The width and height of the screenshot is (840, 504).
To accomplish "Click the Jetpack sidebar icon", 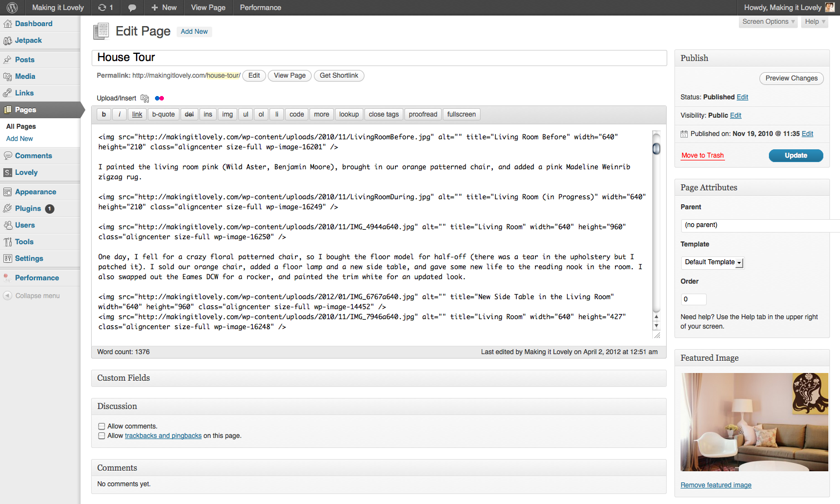I will tap(8, 41).
